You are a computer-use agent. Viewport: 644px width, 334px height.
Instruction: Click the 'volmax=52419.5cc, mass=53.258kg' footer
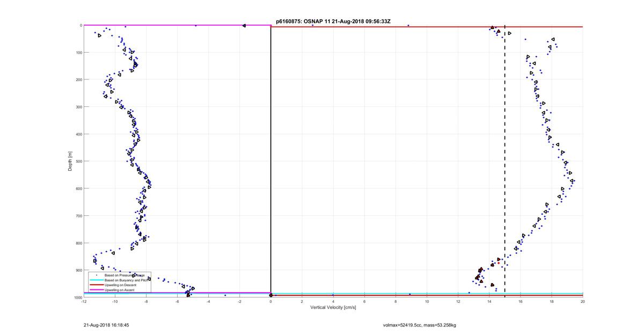click(419, 325)
